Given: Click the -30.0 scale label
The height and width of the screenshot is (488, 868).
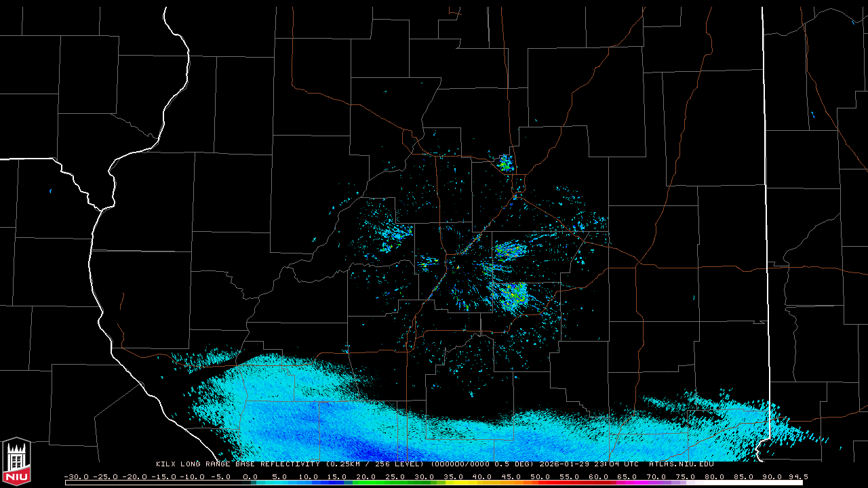Looking at the screenshot, I should 77,476.
